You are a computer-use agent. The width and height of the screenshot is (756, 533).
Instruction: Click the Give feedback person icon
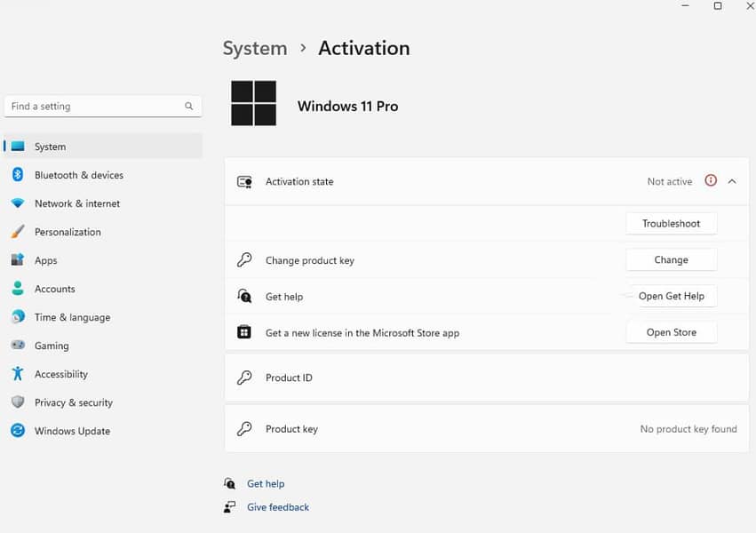[x=230, y=507]
